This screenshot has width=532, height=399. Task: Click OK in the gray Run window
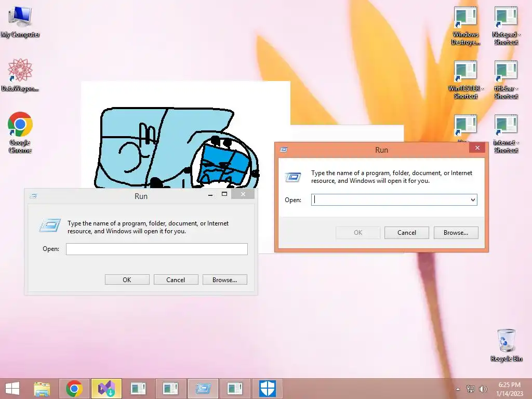(127, 280)
